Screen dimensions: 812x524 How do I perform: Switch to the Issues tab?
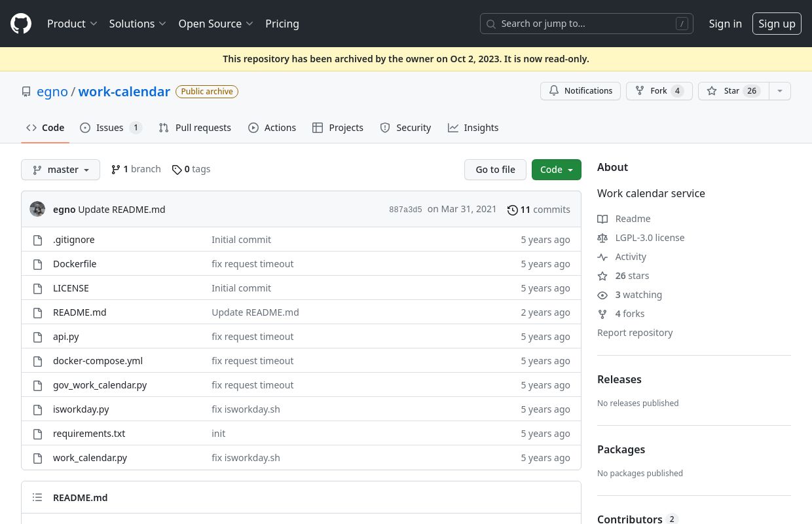111,128
